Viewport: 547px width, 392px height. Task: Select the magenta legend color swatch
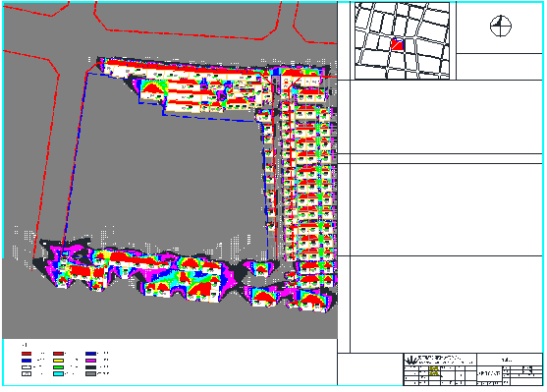tap(90, 361)
